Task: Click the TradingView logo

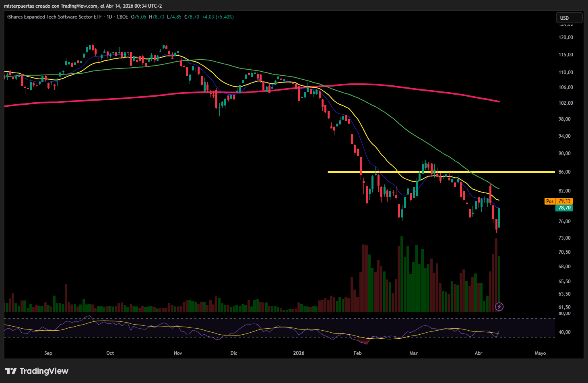Action: (37, 371)
